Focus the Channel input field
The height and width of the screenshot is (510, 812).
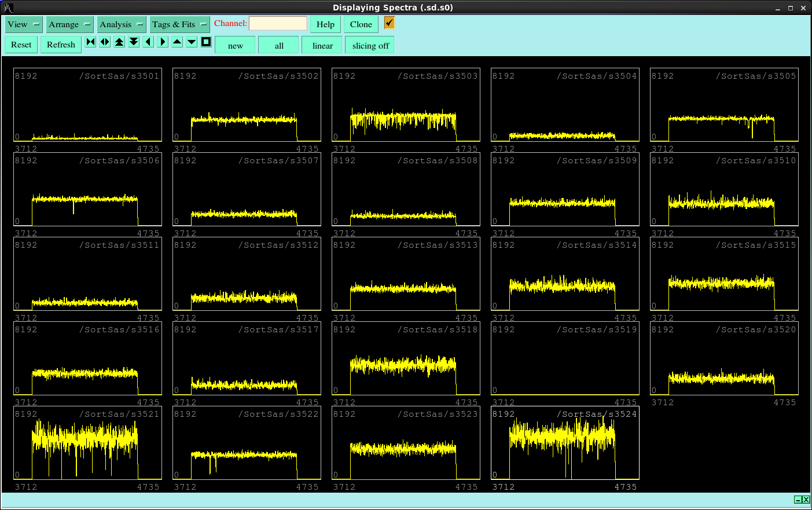278,23
